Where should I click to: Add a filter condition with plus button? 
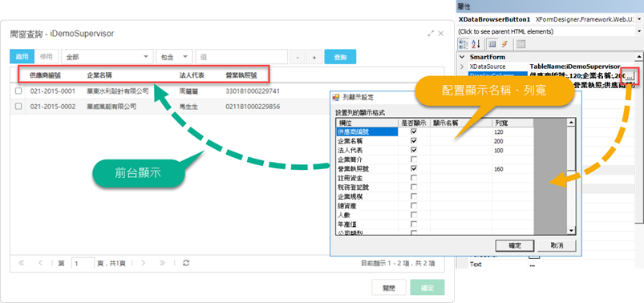point(314,58)
